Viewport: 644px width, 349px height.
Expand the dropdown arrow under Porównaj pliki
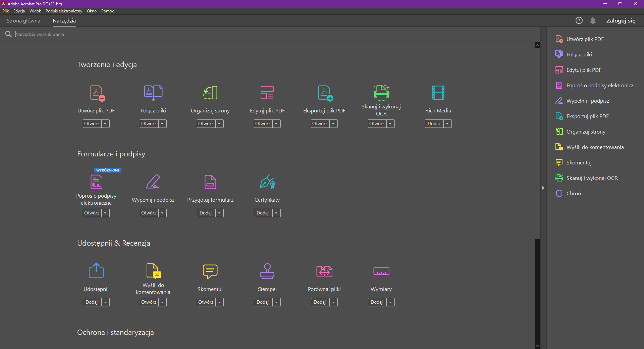pyautogui.click(x=333, y=302)
